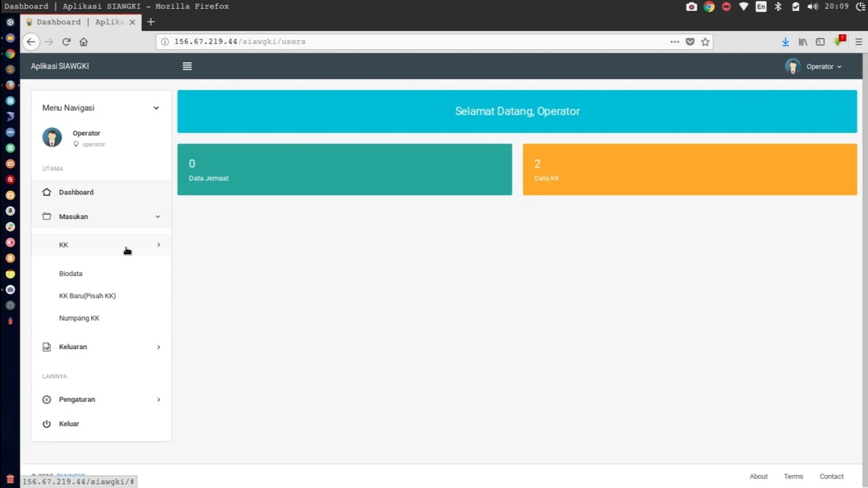Click the hamburger sidebar toggle icon
This screenshot has width=868, height=488.
coord(187,66)
